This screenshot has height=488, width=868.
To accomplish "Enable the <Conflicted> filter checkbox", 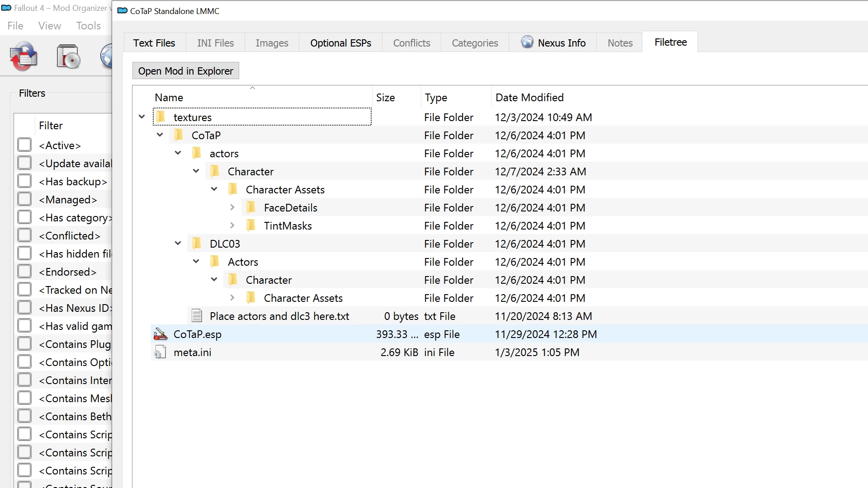I will pyautogui.click(x=24, y=235).
